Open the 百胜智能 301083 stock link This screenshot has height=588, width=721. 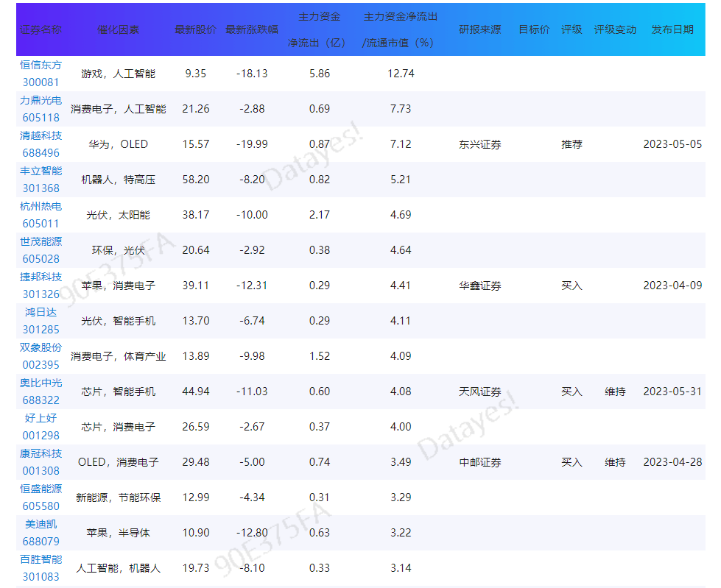pos(41,569)
